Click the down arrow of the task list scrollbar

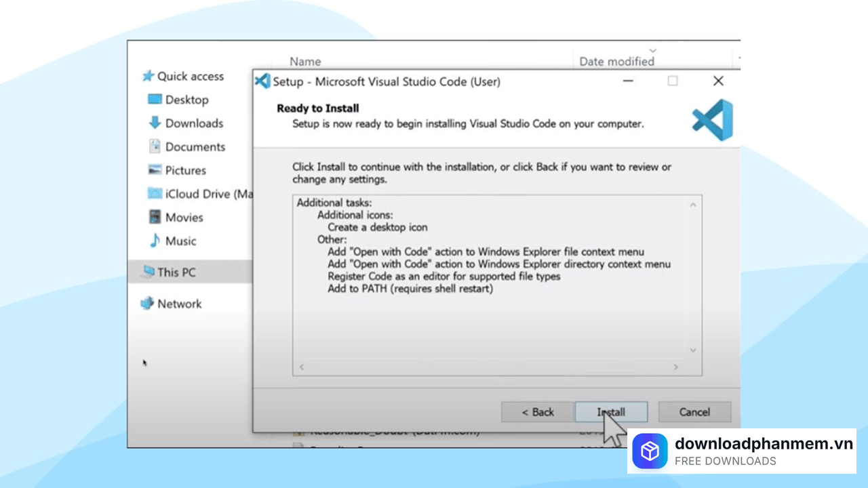tap(692, 350)
